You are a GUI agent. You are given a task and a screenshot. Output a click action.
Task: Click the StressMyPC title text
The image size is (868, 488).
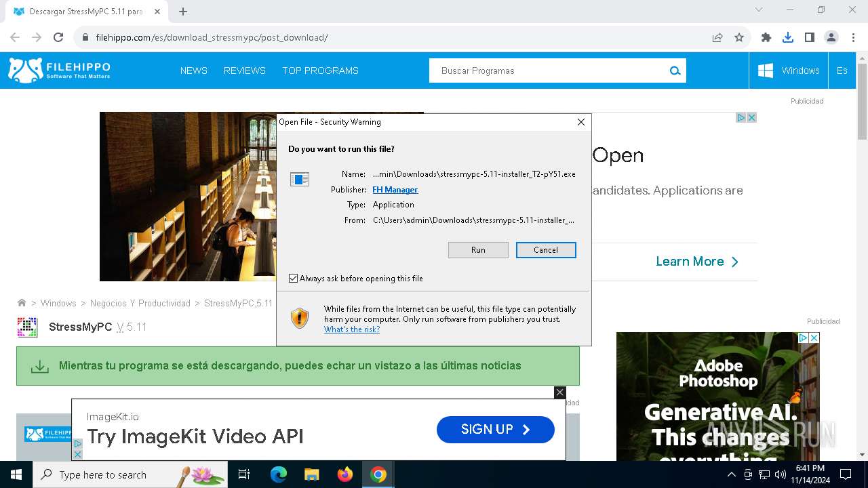(x=80, y=327)
